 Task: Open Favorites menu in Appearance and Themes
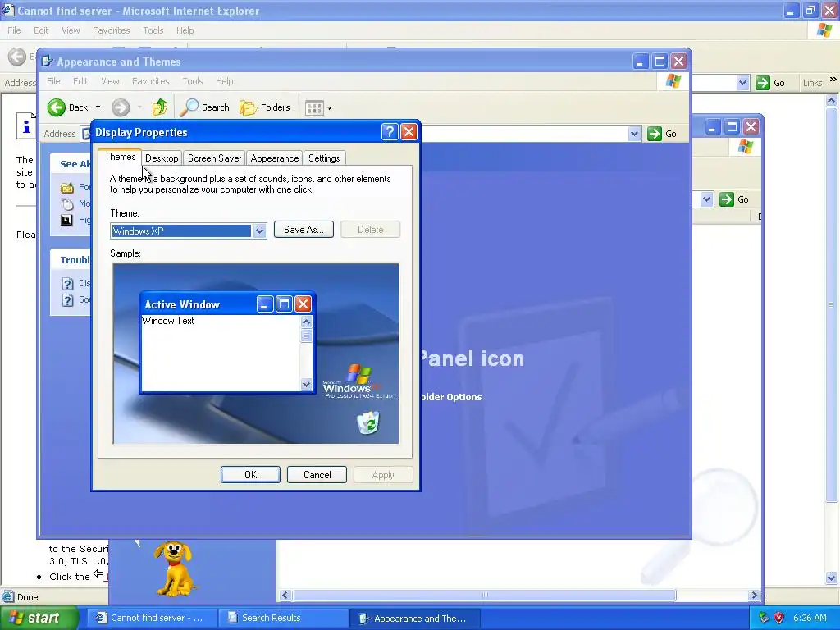151,81
